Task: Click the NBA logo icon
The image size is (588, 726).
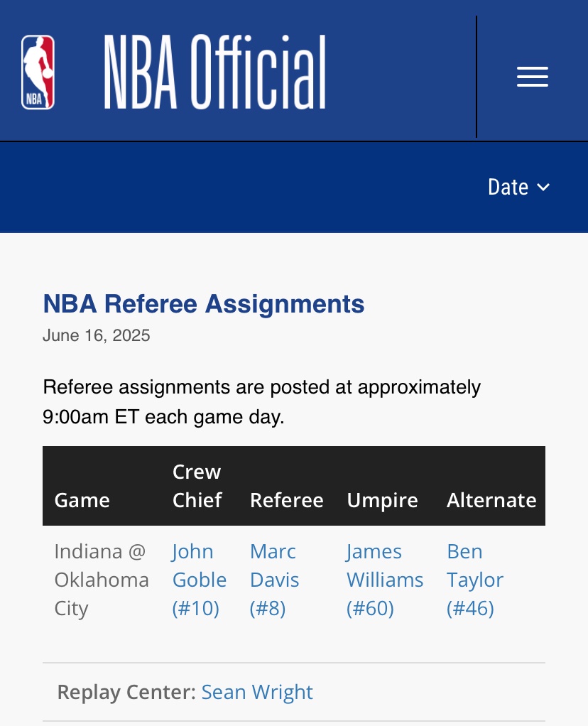Action: pyautogui.click(x=38, y=72)
